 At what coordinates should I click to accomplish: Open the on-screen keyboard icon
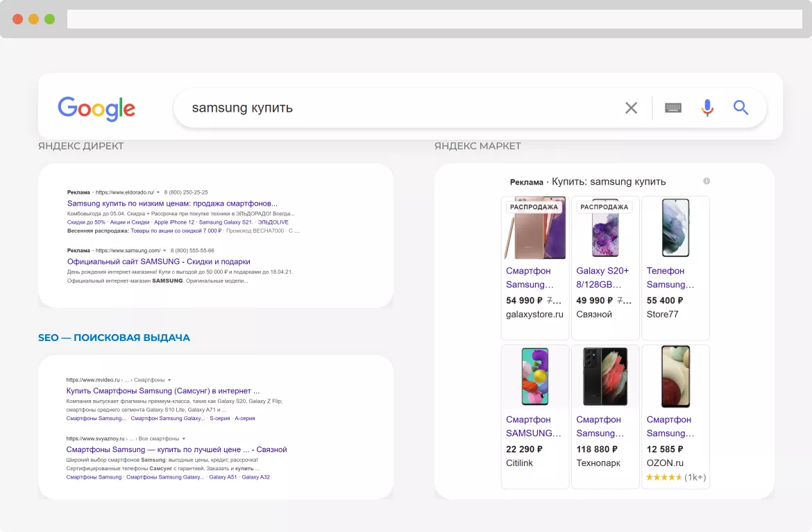coord(673,108)
